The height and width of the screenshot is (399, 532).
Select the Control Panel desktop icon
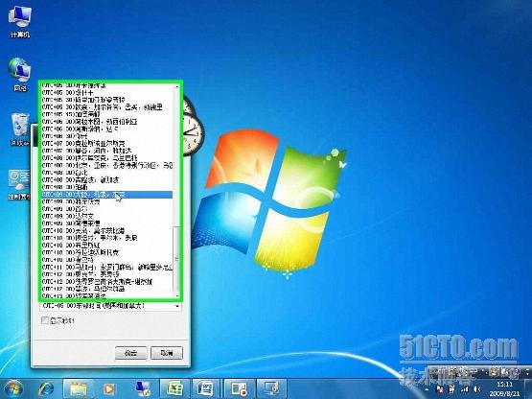(18, 184)
